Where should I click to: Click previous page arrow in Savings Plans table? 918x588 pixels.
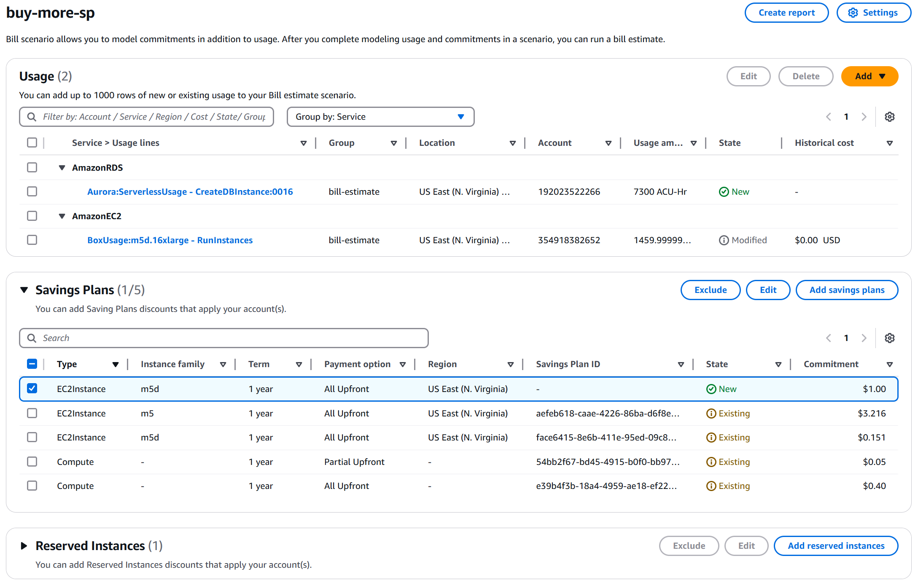pyautogui.click(x=828, y=338)
